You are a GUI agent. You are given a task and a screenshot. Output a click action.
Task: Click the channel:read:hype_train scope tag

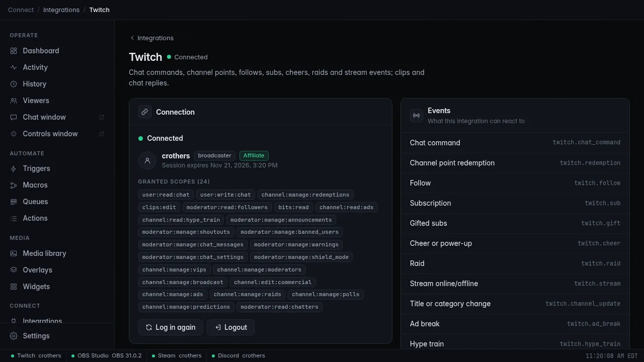(181, 220)
